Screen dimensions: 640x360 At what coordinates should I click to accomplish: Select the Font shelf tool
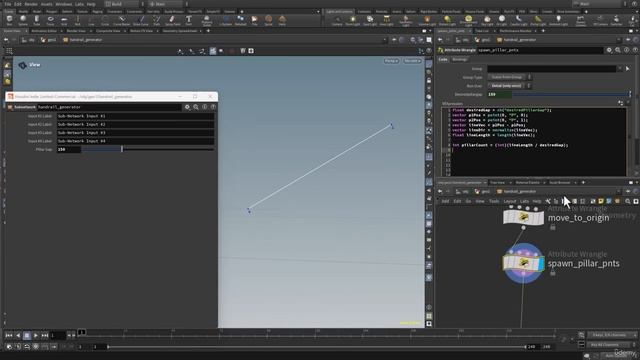[x=189, y=20]
